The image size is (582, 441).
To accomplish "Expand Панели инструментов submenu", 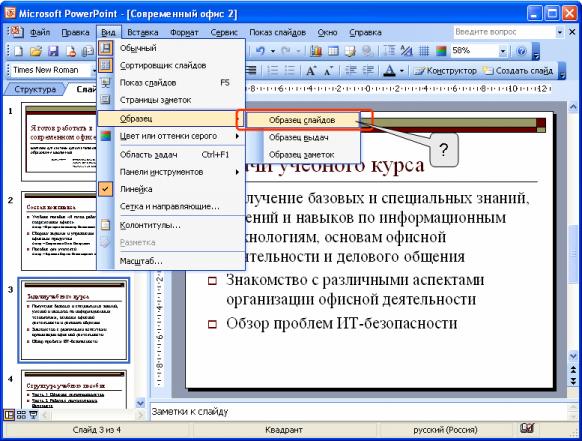I will point(171,172).
